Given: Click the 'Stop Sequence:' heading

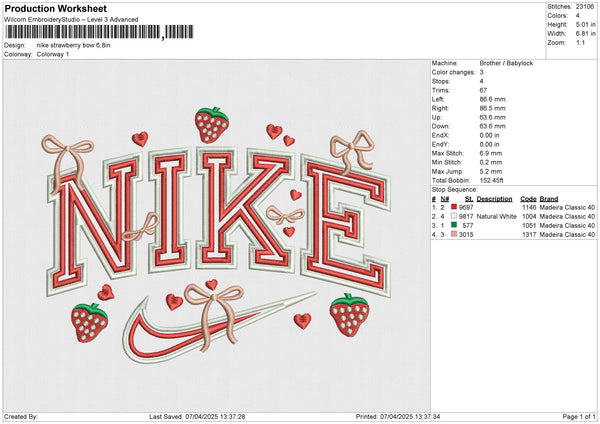Looking at the screenshot, I should 455,190.
